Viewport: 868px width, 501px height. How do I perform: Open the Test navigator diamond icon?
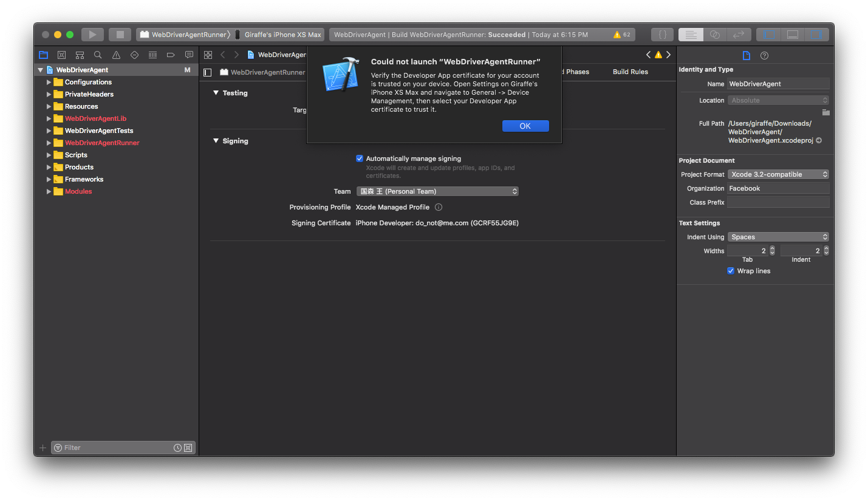click(x=134, y=55)
